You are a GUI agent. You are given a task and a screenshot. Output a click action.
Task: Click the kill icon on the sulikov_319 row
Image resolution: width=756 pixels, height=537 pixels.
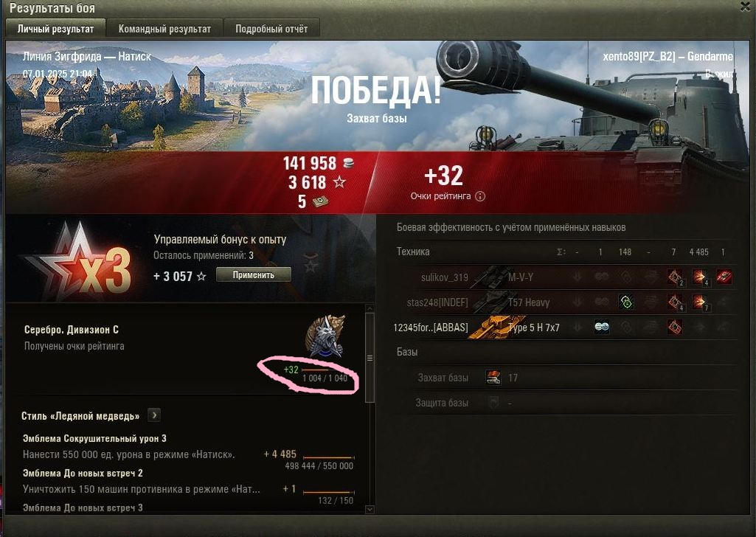(x=724, y=277)
